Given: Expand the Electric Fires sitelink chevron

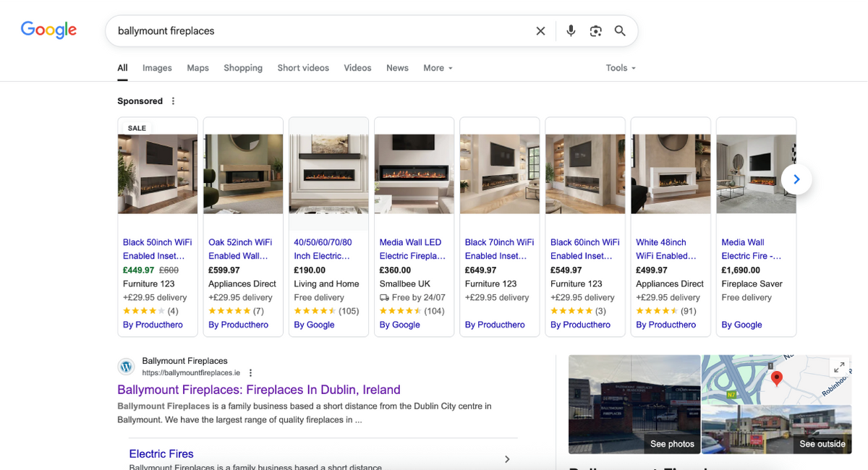Looking at the screenshot, I should [506, 459].
